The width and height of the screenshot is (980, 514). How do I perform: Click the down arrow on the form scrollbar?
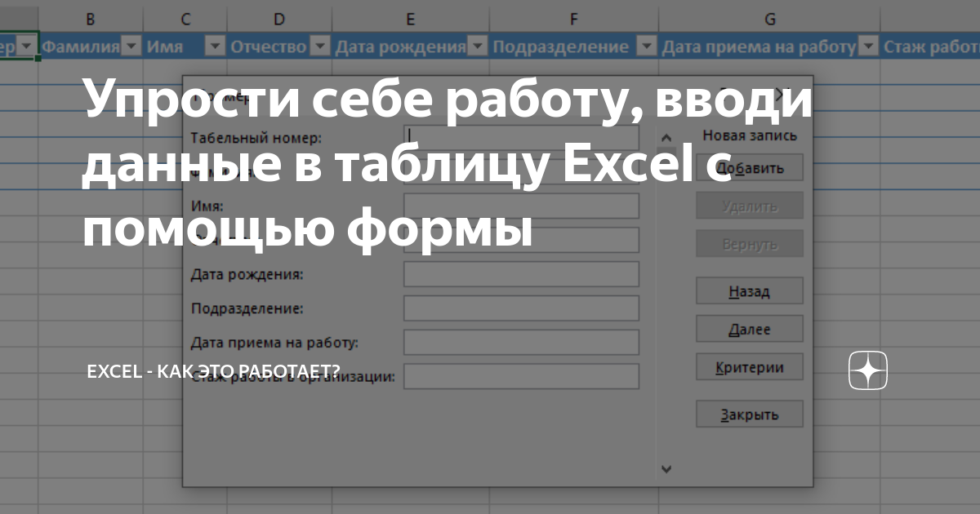point(667,469)
